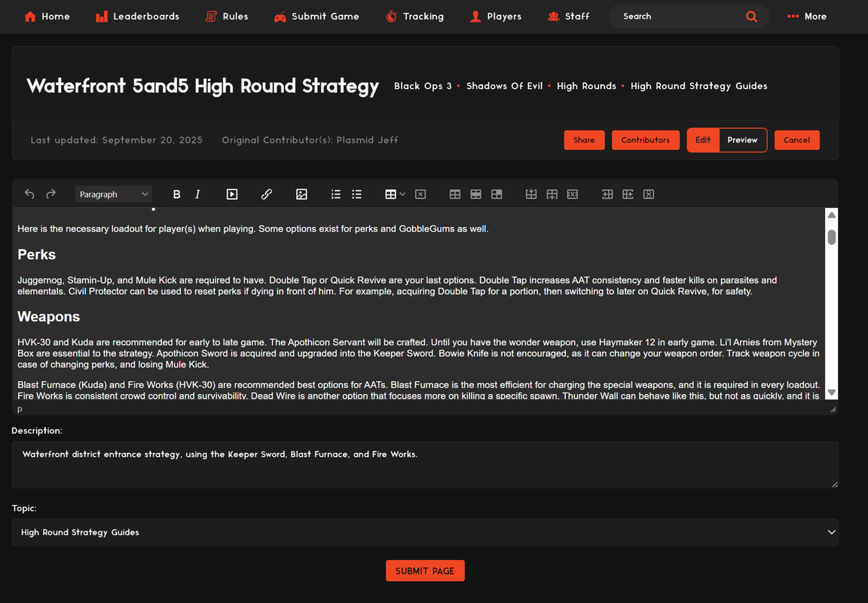The image size is (868, 603).
Task: Open the Paragraph format dropdown
Action: tap(114, 194)
